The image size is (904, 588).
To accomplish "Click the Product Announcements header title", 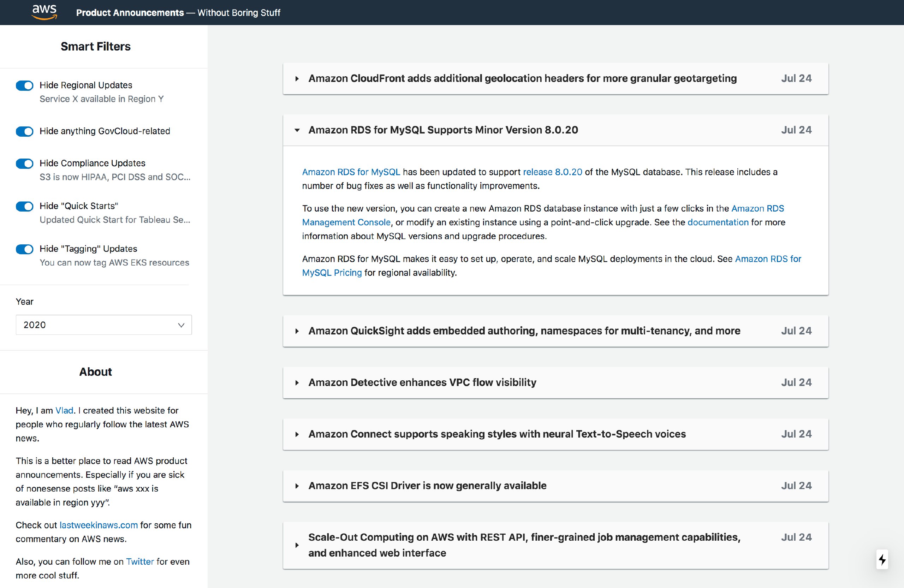I will tap(130, 12).
